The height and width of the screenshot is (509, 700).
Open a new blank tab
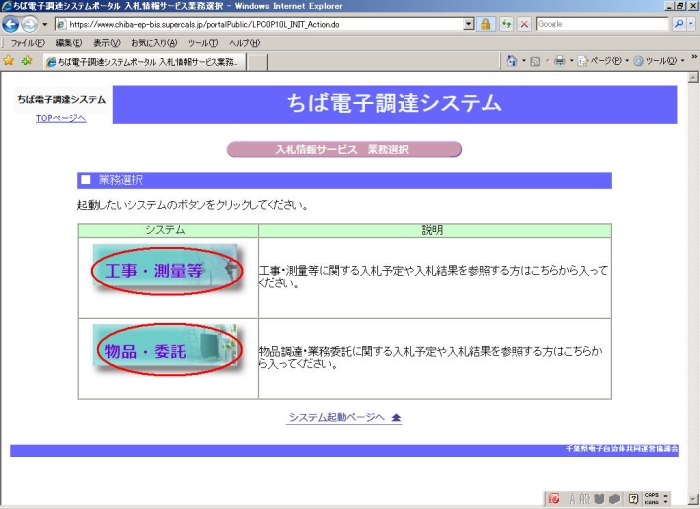click(x=258, y=62)
